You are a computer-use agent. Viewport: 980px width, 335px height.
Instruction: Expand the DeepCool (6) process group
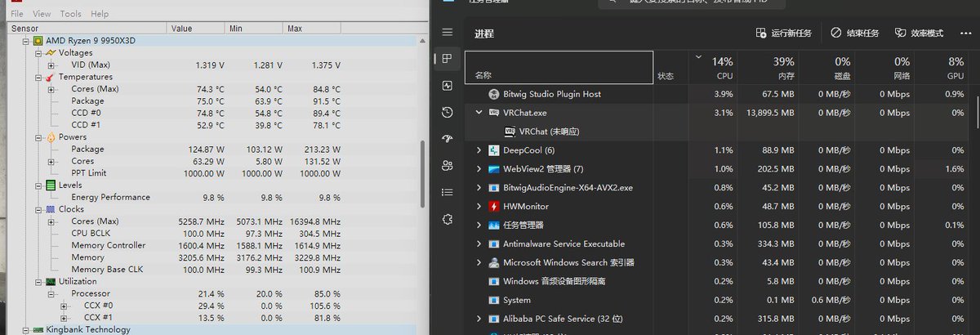pos(479,150)
